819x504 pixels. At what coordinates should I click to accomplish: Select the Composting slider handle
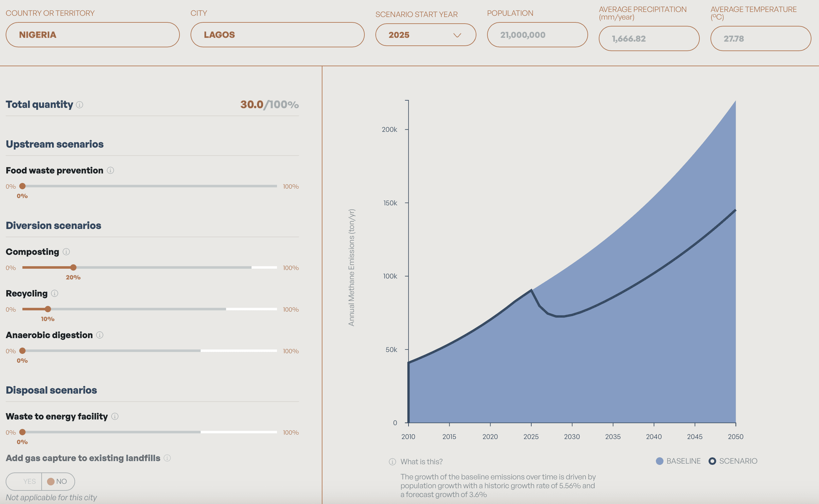(73, 267)
